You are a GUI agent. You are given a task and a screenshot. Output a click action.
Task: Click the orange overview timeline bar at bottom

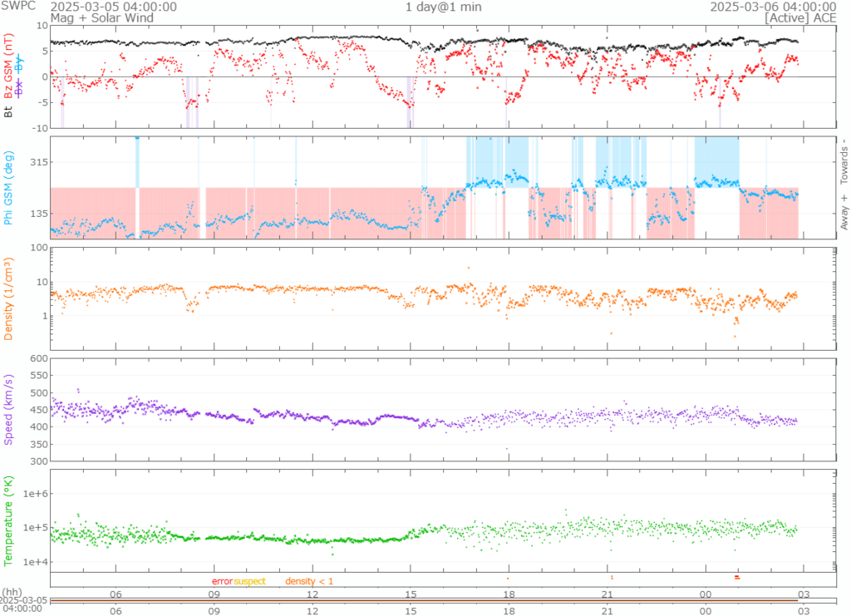coord(424,599)
